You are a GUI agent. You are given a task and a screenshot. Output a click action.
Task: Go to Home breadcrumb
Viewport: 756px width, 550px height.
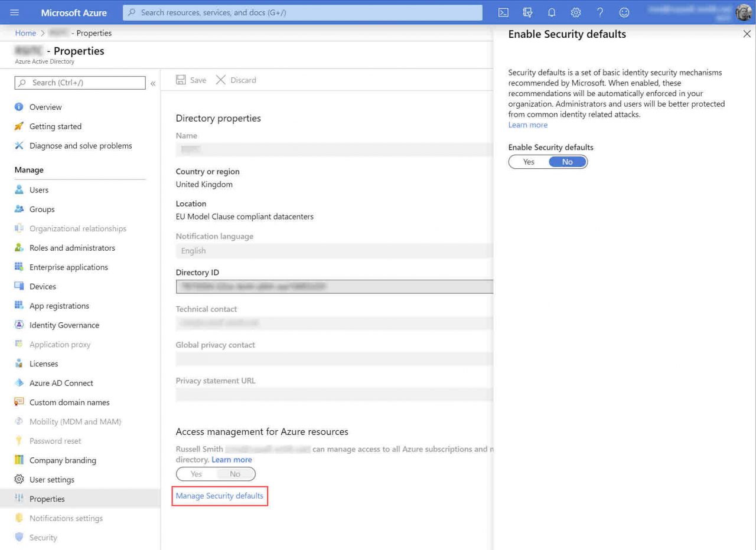click(x=25, y=33)
